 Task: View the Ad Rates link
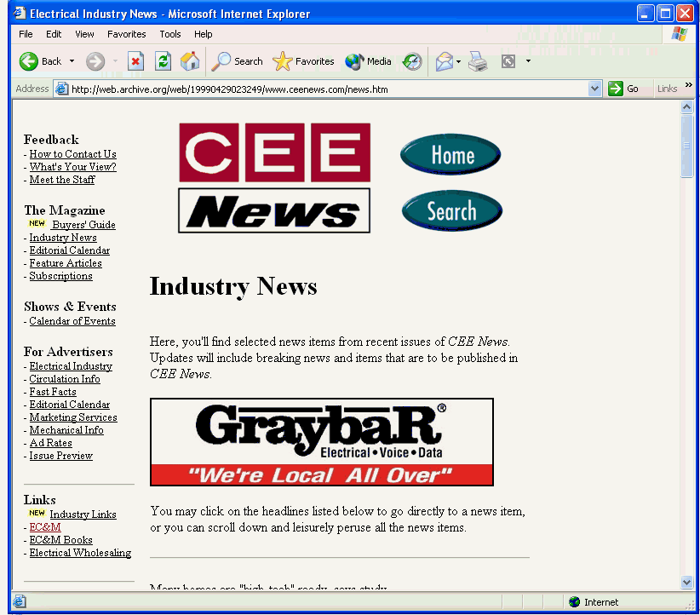tap(50, 443)
